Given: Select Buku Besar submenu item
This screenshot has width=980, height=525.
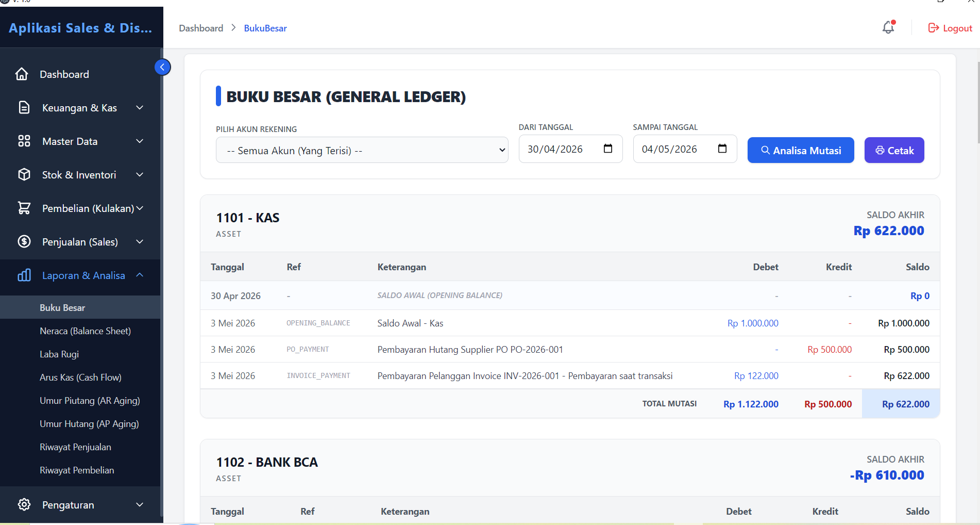Looking at the screenshot, I should pos(80,307).
